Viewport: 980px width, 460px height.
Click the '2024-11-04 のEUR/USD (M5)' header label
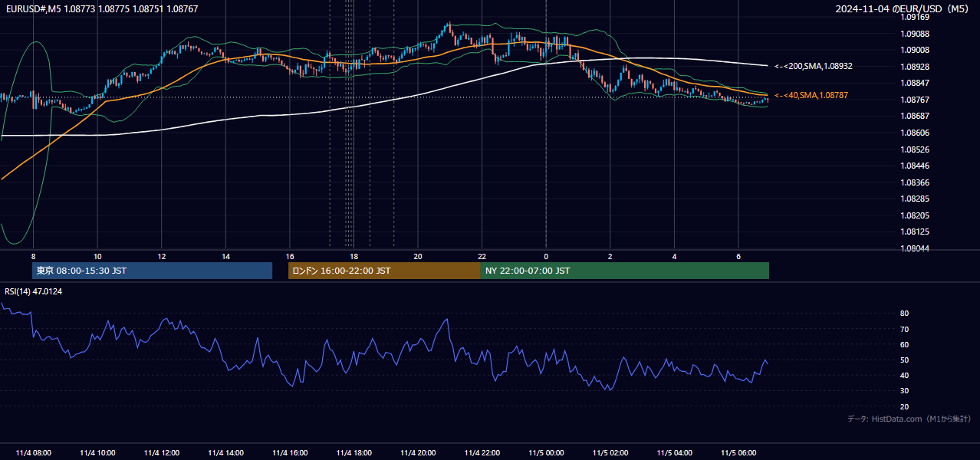pyautogui.click(x=903, y=8)
